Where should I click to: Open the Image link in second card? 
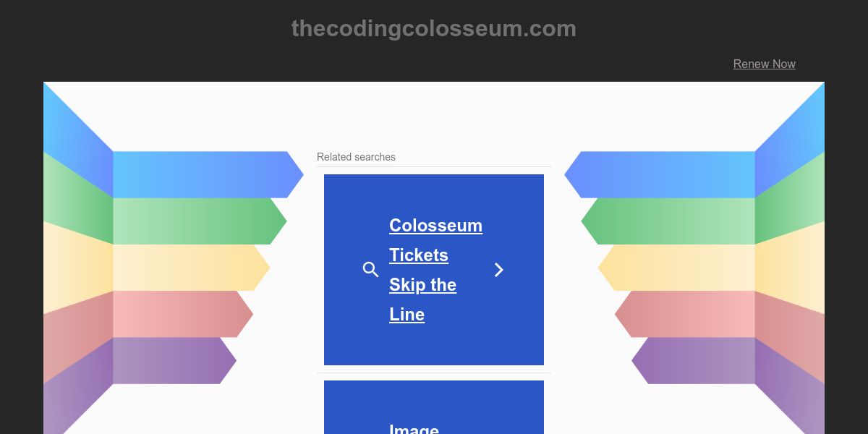coord(414,429)
